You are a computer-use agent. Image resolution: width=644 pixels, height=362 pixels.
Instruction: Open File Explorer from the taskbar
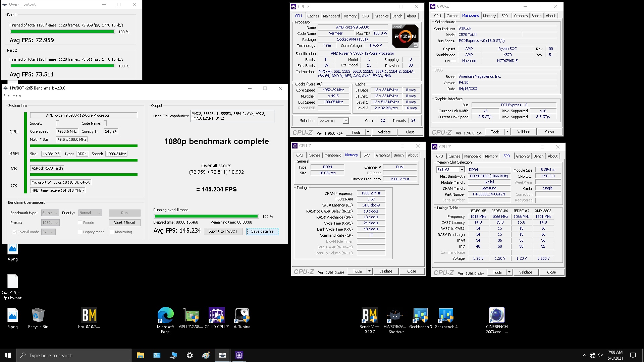[x=140, y=355]
